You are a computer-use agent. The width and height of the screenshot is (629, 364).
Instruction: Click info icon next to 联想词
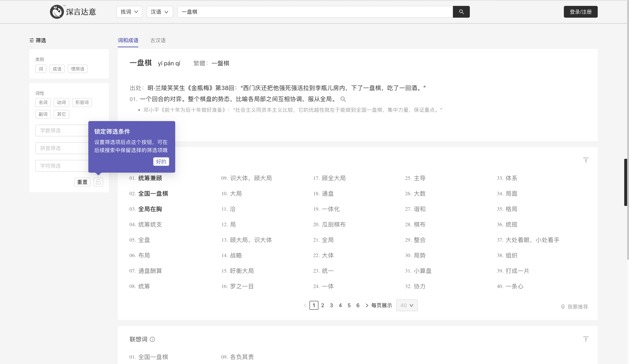pyautogui.click(x=152, y=339)
